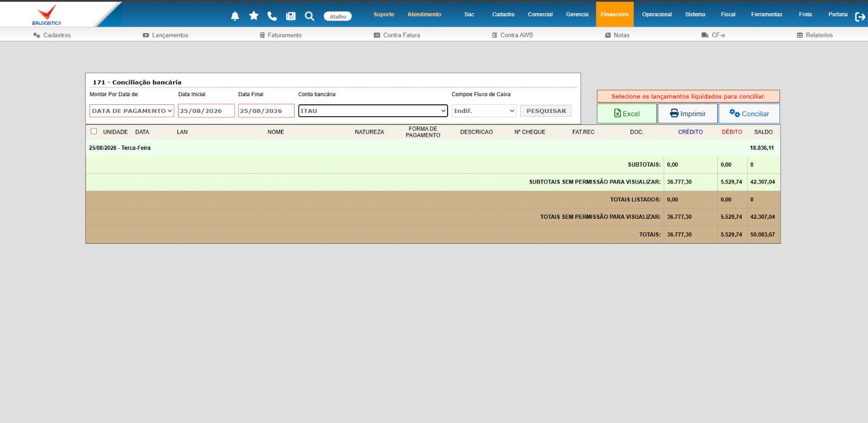Open the Comercial menu
Image resolution: width=868 pixels, height=423 pixels.
(540, 15)
